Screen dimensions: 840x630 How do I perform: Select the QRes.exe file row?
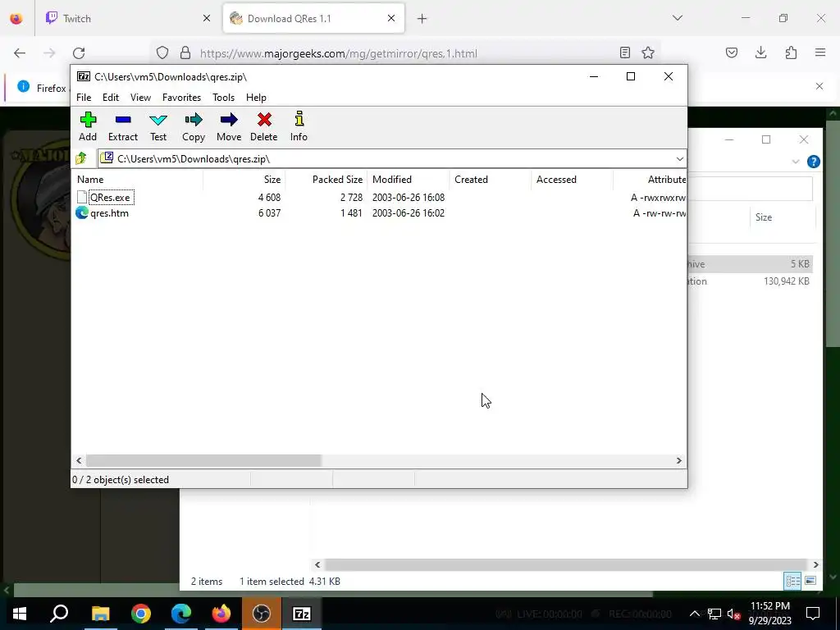click(379, 198)
